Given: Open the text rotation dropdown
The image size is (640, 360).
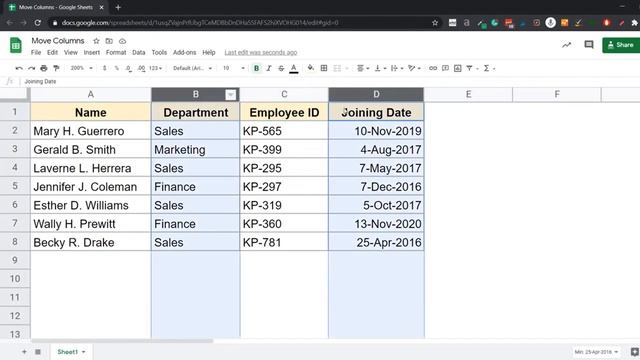Looking at the screenshot, I should point(414,68).
